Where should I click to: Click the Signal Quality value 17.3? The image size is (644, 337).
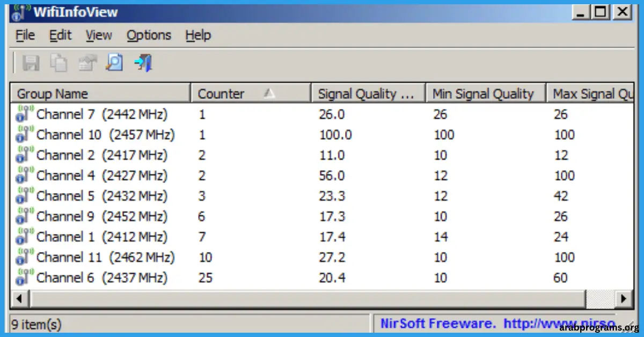(332, 217)
